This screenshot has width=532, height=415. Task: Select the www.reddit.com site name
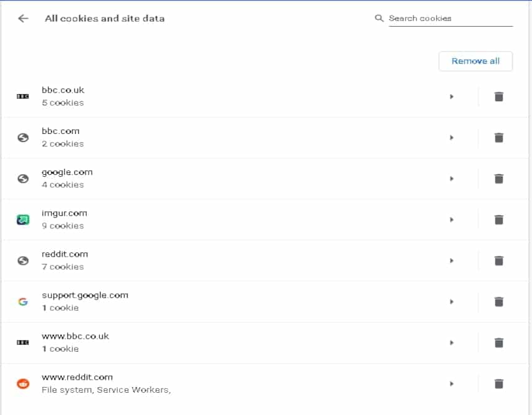[78, 377]
